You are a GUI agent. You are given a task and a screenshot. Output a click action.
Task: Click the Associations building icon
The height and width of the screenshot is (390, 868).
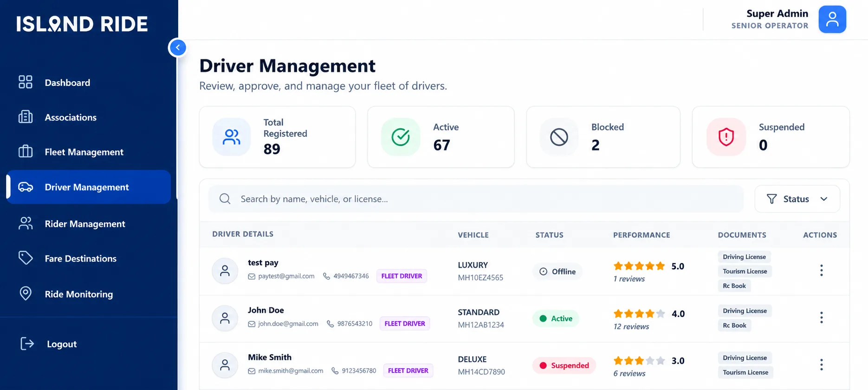(26, 117)
